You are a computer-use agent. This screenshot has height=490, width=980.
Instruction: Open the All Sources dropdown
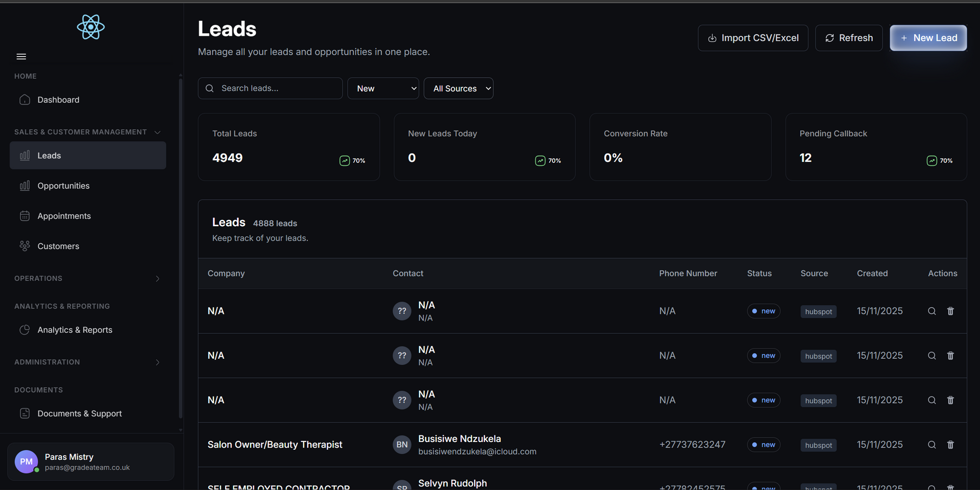point(458,88)
